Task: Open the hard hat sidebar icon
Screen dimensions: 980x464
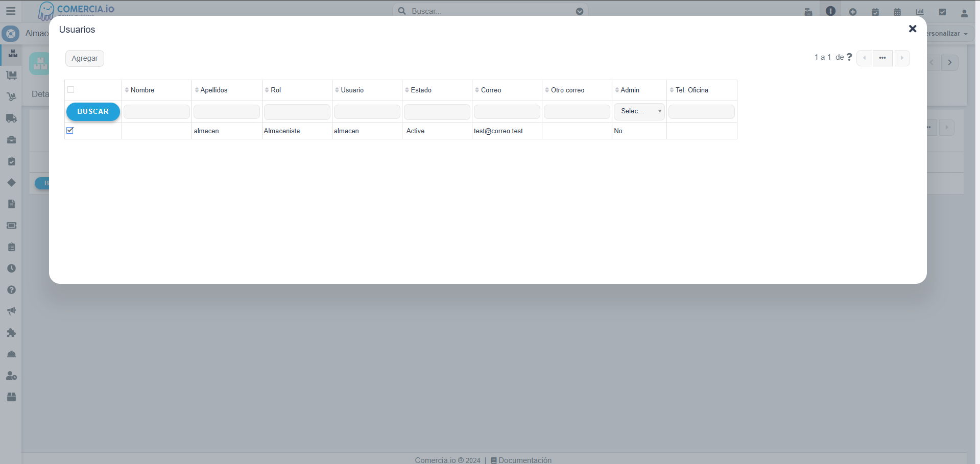Action: (x=12, y=354)
